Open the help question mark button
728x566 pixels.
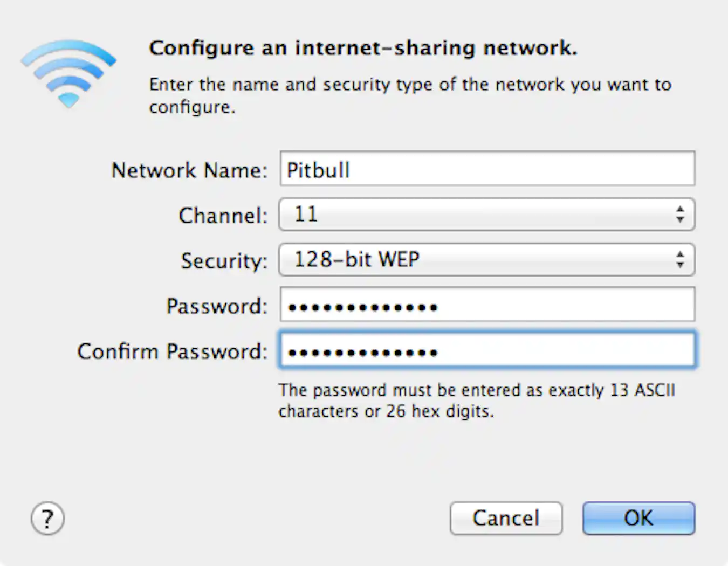tap(47, 519)
